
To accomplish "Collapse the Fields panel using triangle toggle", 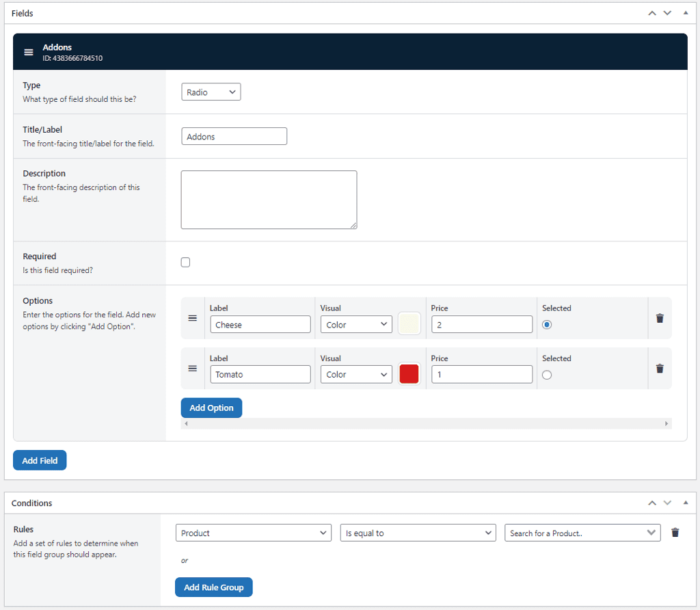I will 686,13.
